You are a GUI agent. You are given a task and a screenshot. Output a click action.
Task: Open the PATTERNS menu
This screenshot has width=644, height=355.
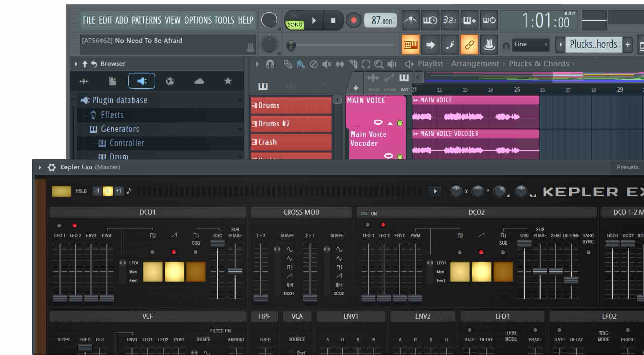click(146, 20)
